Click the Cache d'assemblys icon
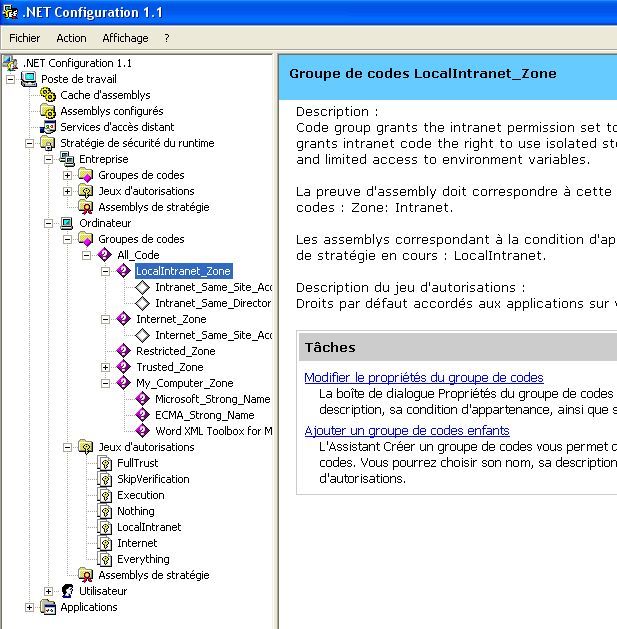The width and height of the screenshot is (617, 629). (x=47, y=95)
